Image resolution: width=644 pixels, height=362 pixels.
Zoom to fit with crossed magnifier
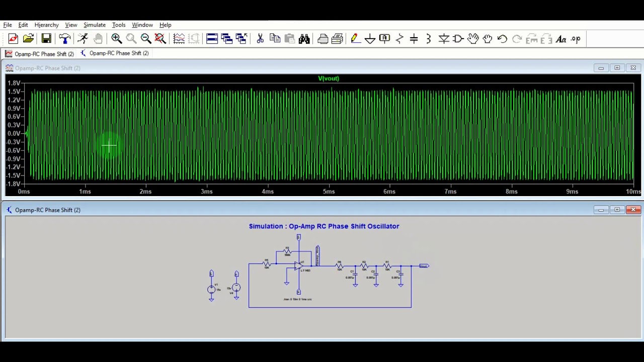pyautogui.click(x=160, y=39)
